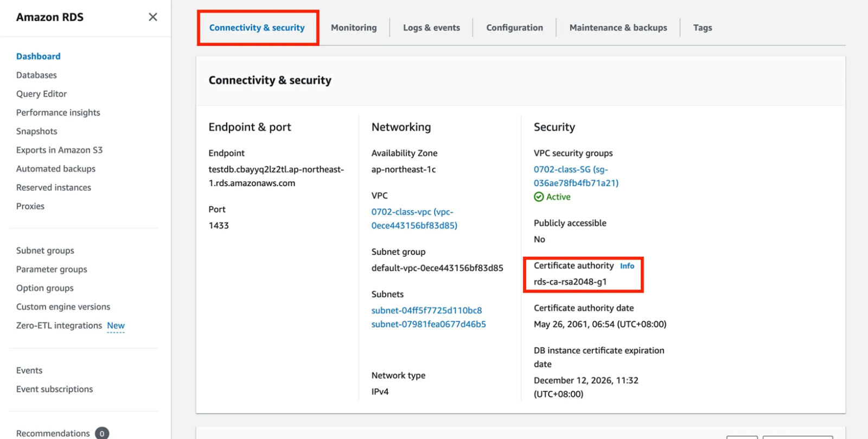Select Maintenance & backups tab
Image resolution: width=868 pixels, height=439 pixels.
[618, 28]
